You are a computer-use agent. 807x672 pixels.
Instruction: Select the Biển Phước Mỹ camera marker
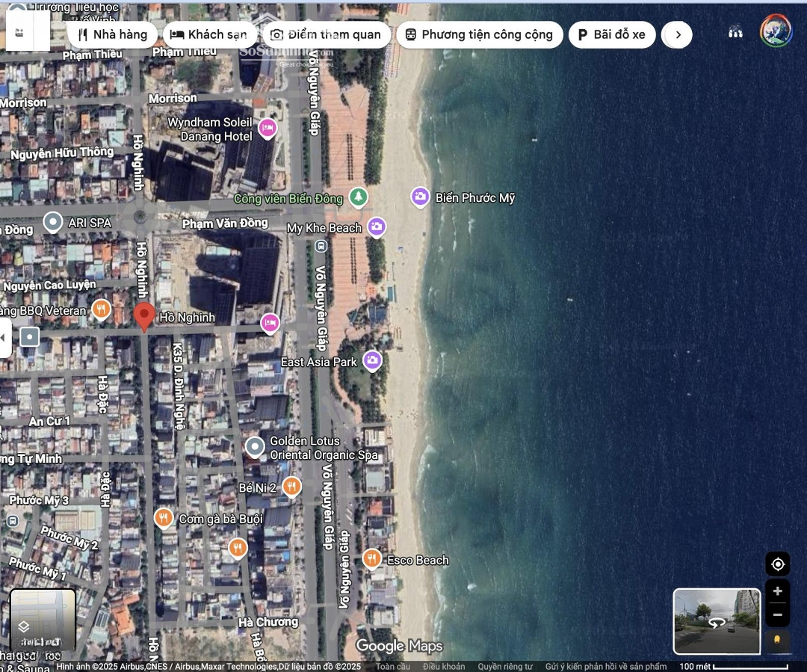tap(420, 197)
